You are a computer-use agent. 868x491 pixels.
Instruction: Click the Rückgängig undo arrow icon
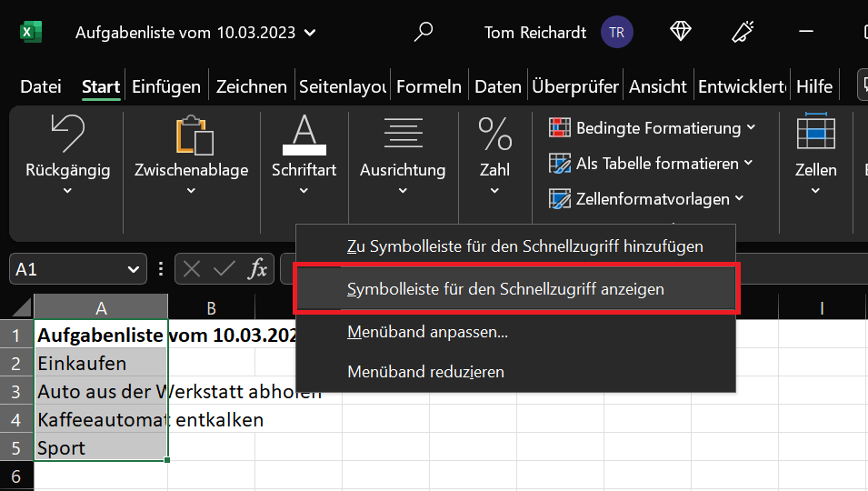tap(67, 133)
